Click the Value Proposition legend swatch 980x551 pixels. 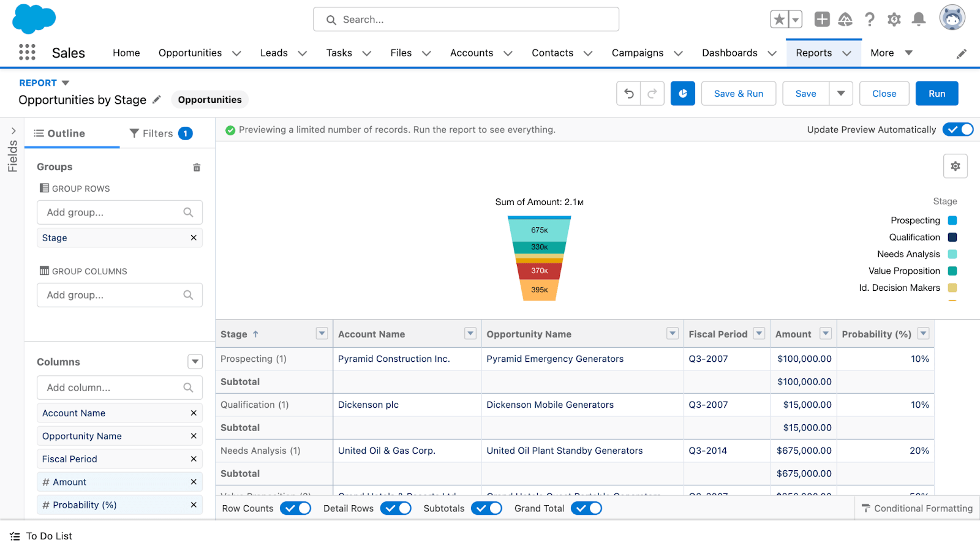pos(952,271)
